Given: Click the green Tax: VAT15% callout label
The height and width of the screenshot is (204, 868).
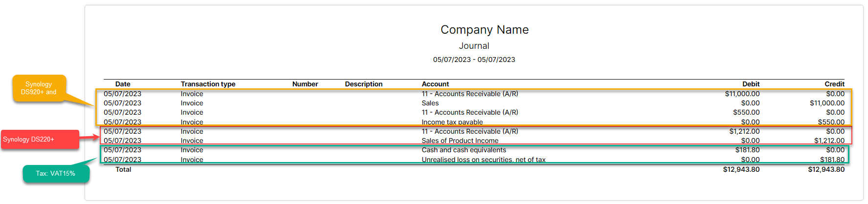Looking at the screenshot, I should [56, 174].
